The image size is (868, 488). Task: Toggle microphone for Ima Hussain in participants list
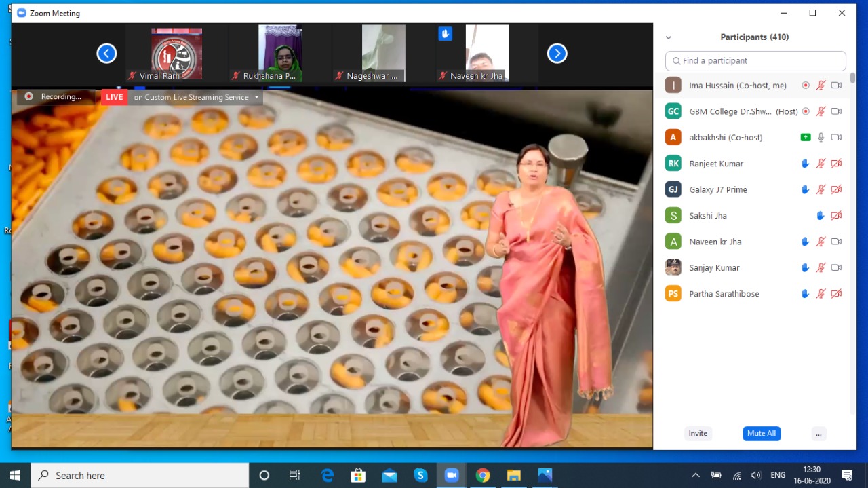pos(821,86)
